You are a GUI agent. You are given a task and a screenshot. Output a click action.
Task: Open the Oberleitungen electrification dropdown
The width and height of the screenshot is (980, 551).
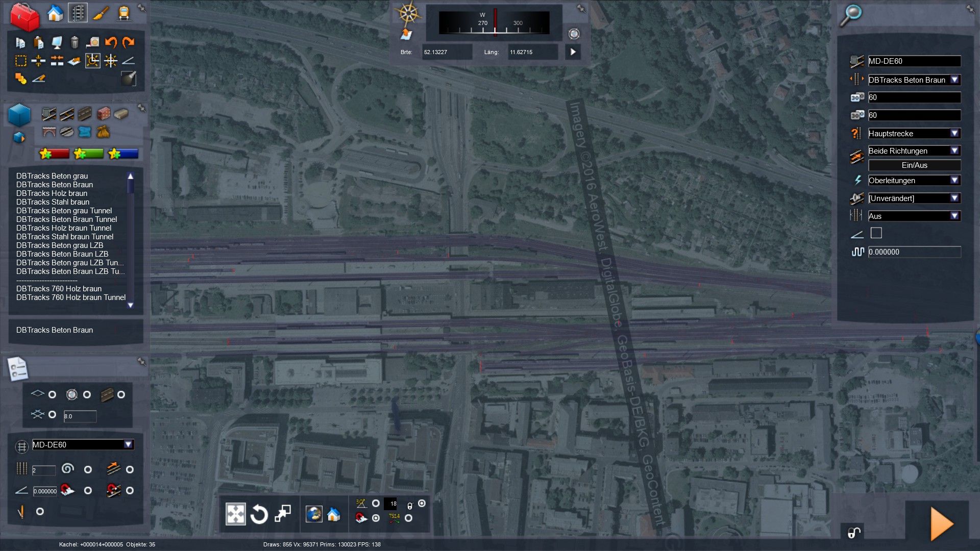(x=954, y=180)
